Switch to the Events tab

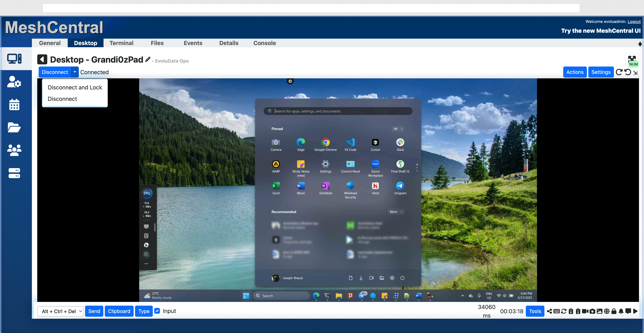(193, 43)
